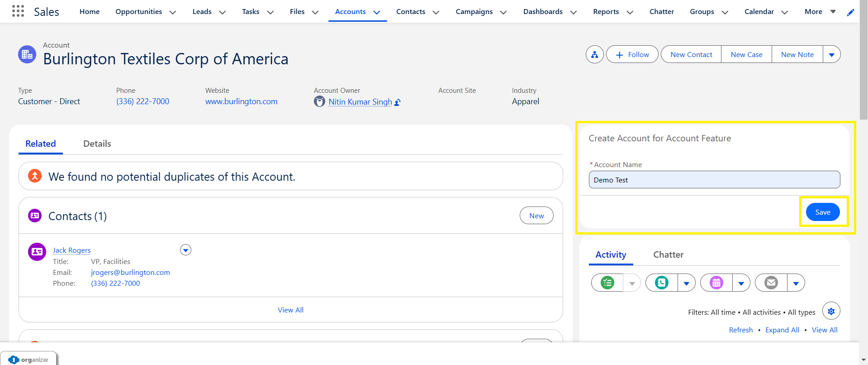Click the Account Name input field
The width and height of the screenshot is (868, 365).
tap(714, 180)
